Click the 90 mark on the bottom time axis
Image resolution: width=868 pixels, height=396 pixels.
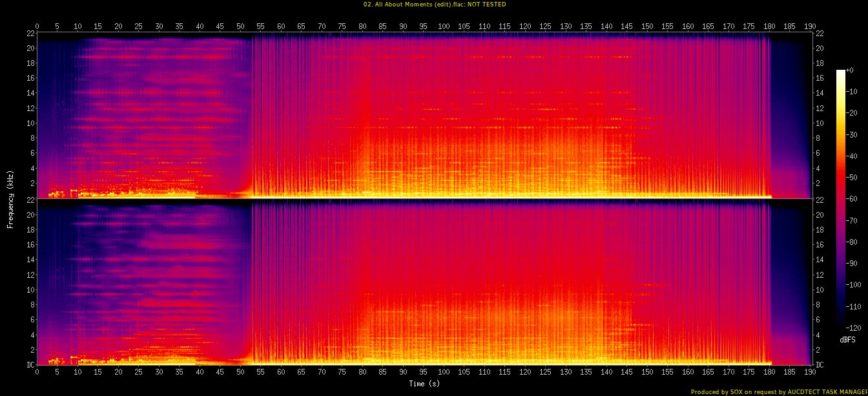coord(403,373)
